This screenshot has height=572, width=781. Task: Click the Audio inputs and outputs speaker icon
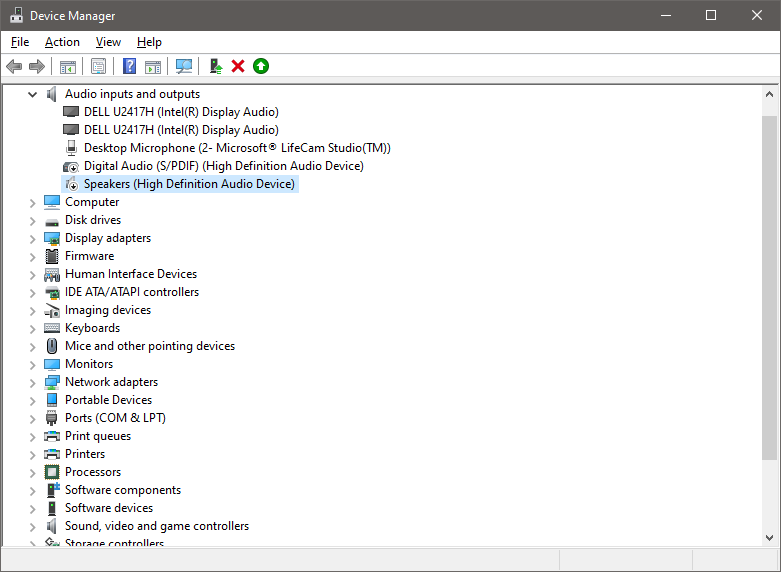click(x=51, y=94)
